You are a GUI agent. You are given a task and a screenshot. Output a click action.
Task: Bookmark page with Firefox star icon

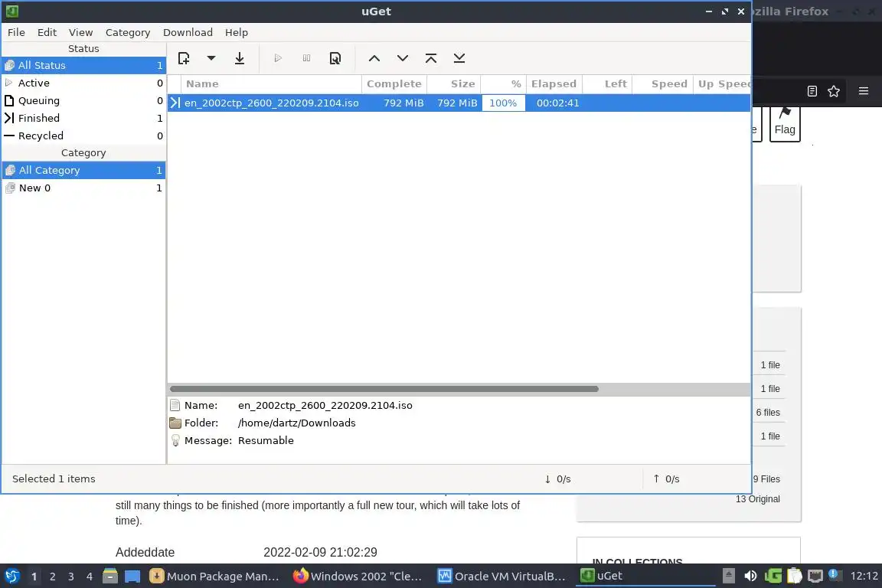(x=834, y=91)
